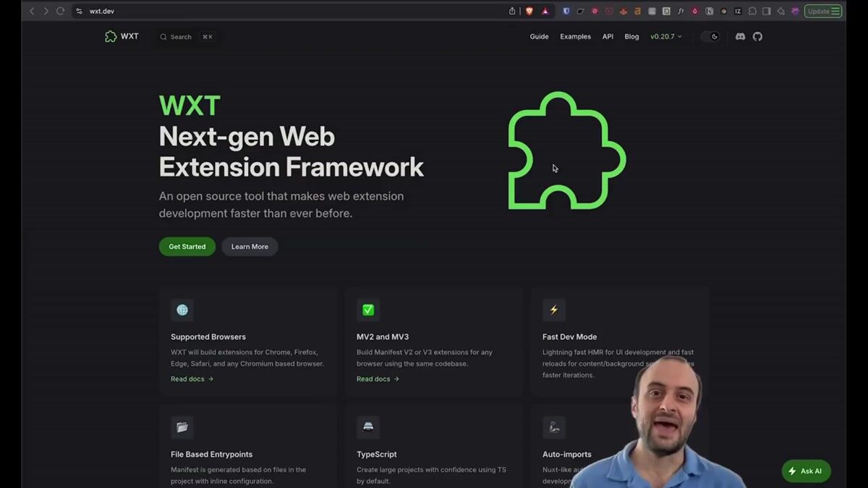Click the icon on the TypeScript card

[368, 427]
